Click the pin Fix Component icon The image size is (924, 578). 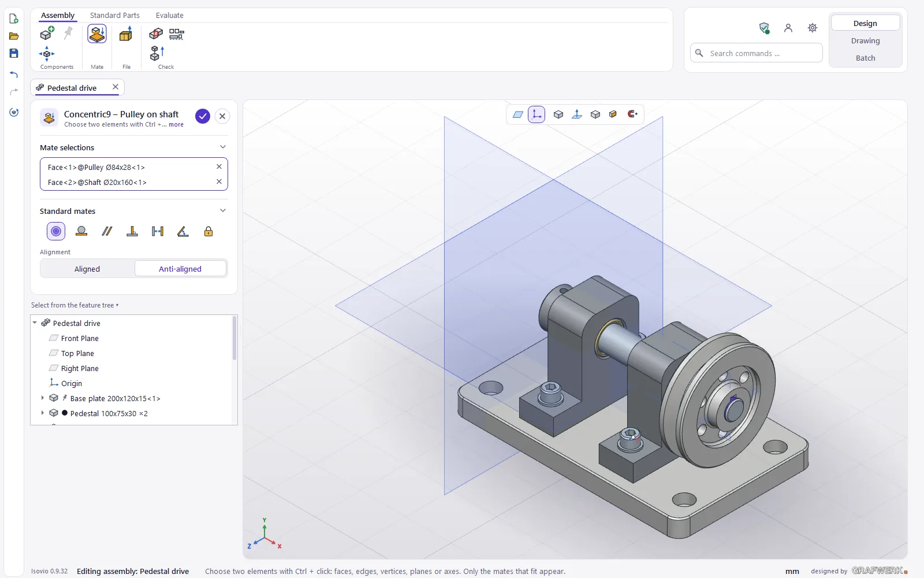pyautogui.click(x=68, y=33)
